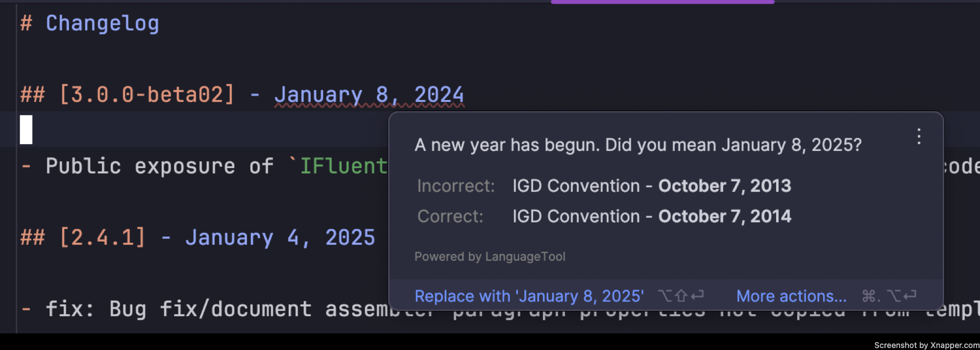Place cursor on "[2.4.1]" version text
The image size is (980, 350).
[102, 238]
